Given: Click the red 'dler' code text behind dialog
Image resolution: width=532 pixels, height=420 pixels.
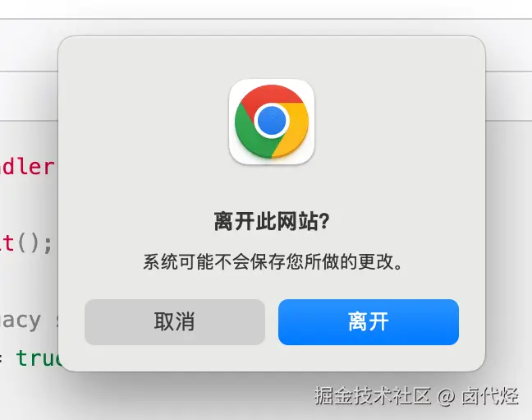Looking at the screenshot, I should click(x=27, y=167).
